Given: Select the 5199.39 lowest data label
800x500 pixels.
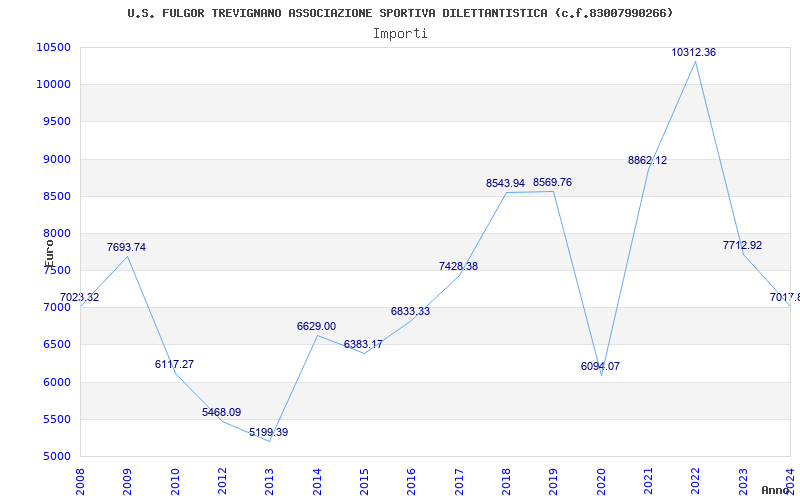Looking at the screenshot, I should (x=268, y=432).
